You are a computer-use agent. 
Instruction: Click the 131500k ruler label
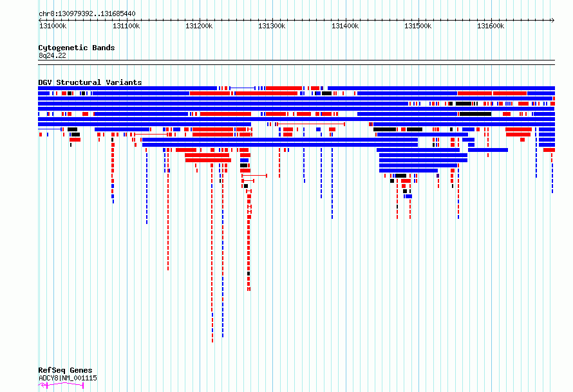418,26
